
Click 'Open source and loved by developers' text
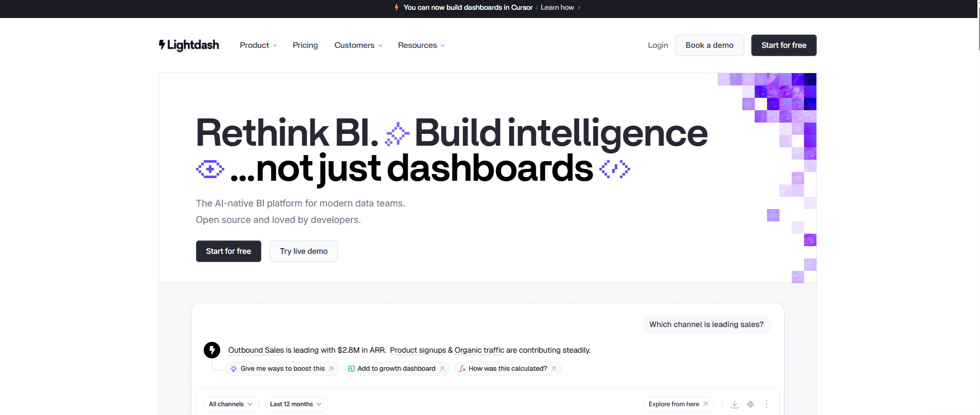[278, 220]
